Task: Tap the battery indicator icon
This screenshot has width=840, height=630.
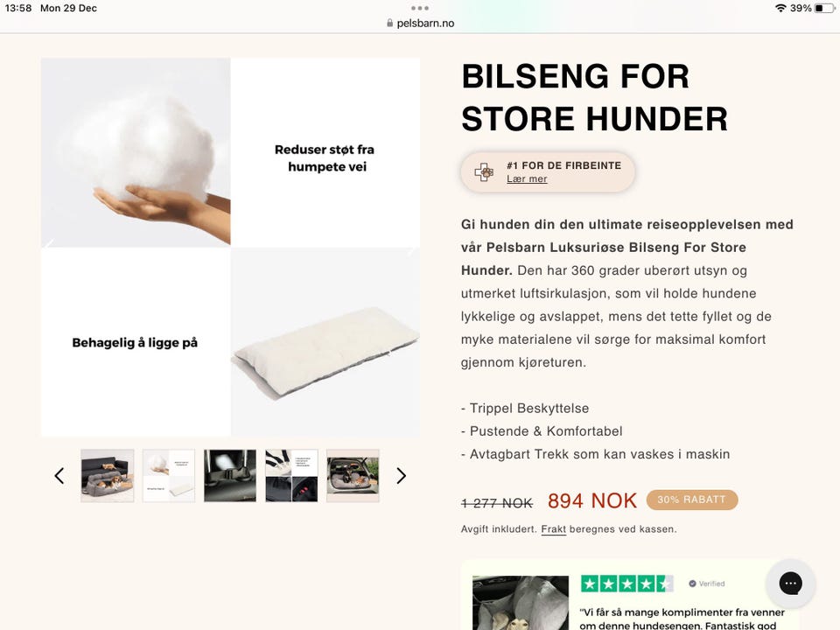Action: (824, 8)
